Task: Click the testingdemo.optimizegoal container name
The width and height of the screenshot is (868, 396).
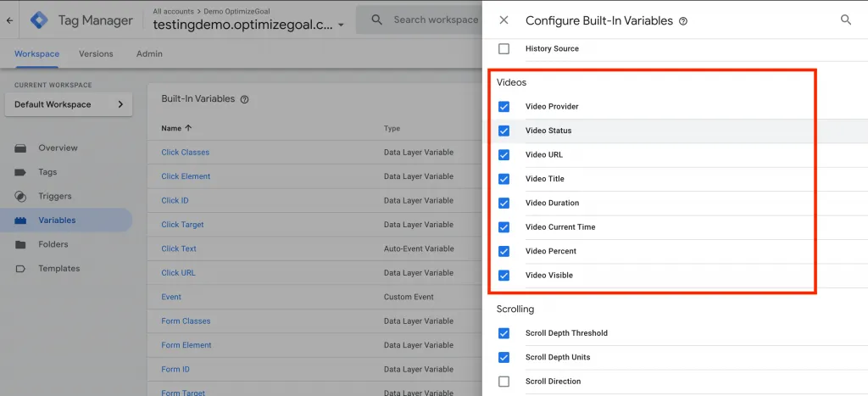Action: (243, 25)
